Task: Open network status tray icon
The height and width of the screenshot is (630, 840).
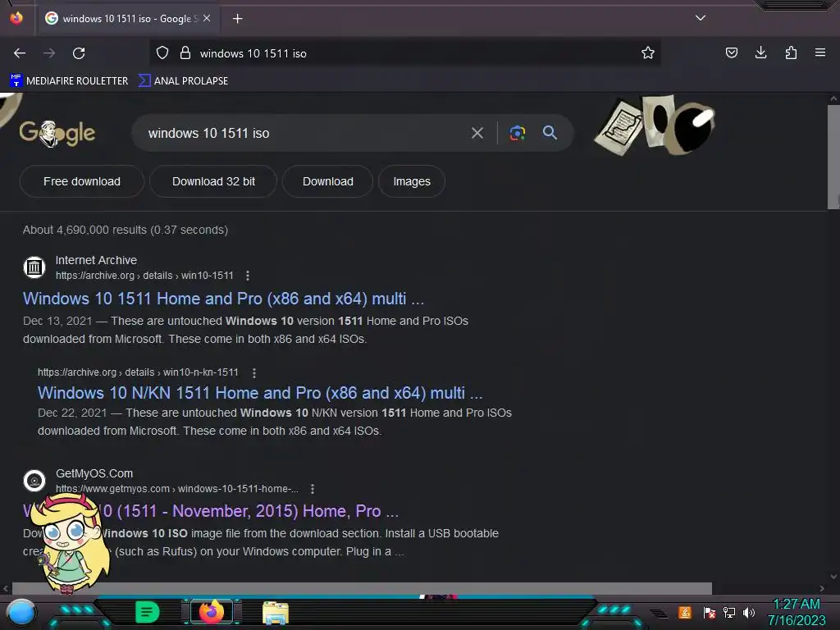Action: click(729, 612)
